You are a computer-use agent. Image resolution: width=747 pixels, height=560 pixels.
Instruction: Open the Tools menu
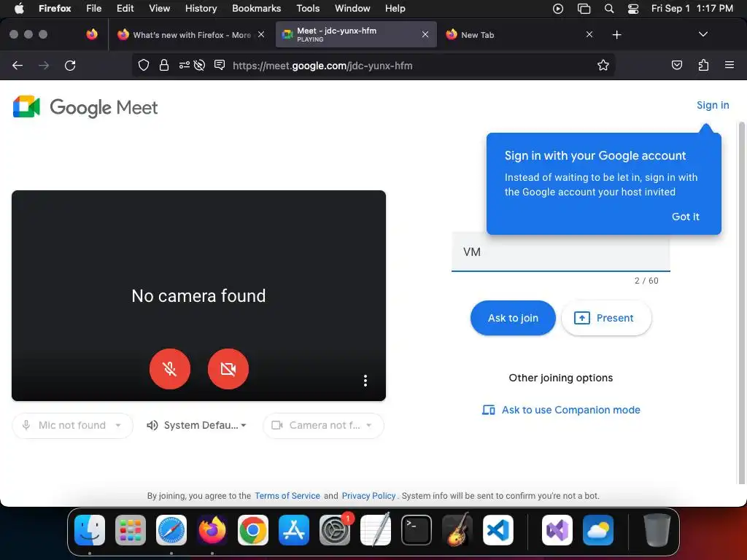click(308, 8)
